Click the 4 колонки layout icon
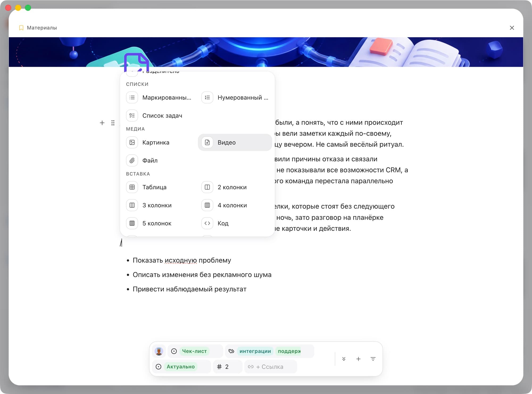This screenshot has height=394, width=532. click(x=207, y=205)
